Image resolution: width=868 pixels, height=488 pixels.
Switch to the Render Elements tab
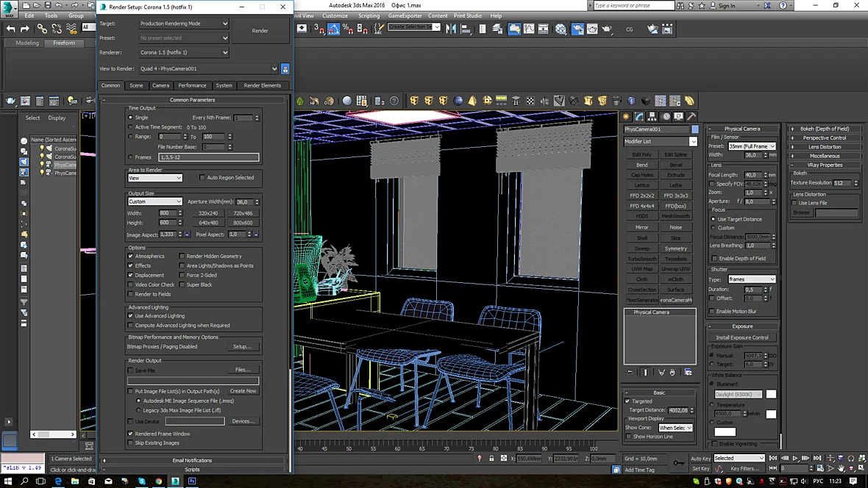coord(263,85)
